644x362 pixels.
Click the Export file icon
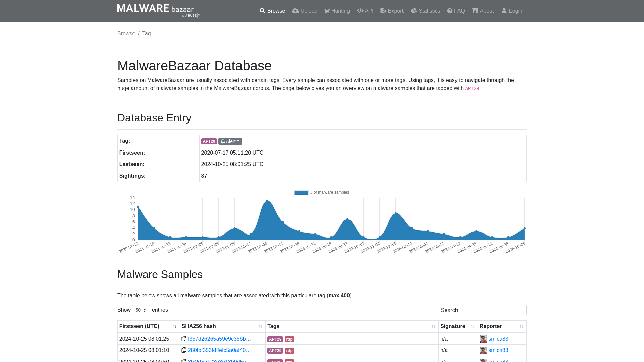coord(383,11)
